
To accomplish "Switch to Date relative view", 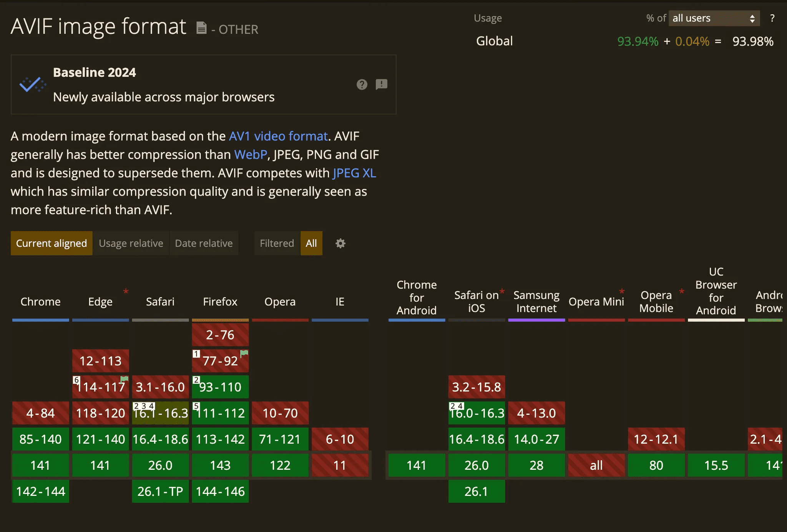I will [x=204, y=244].
